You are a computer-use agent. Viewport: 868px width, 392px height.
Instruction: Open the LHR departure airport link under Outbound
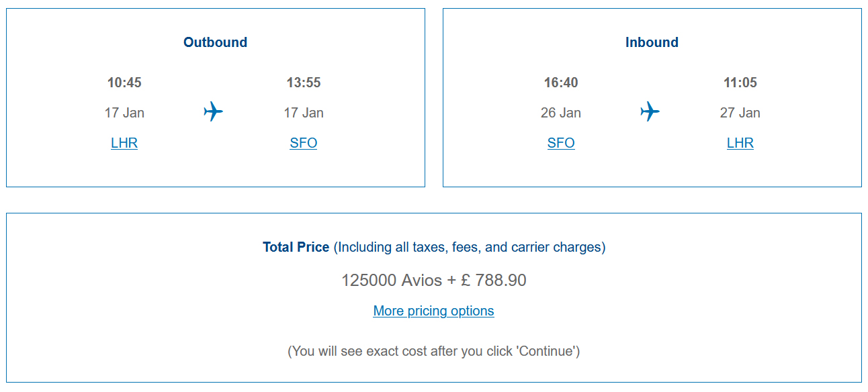point(124,143)
